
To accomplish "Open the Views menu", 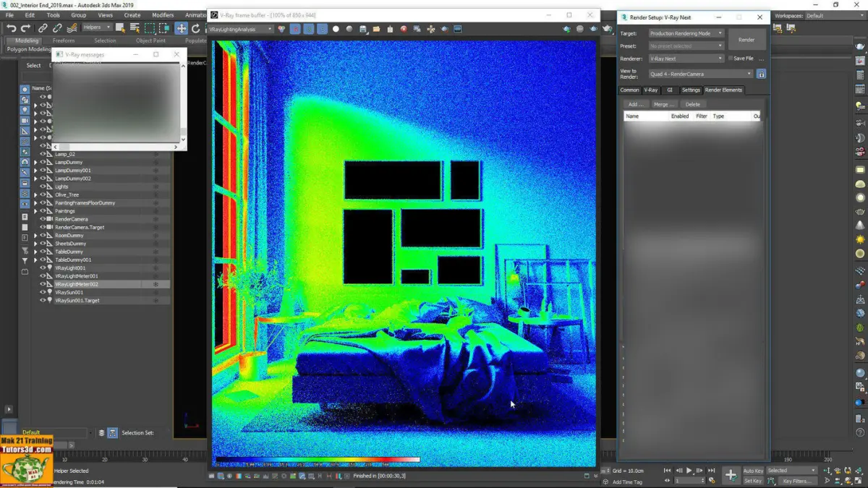I will pyautogui.click(x=106, y=15).
